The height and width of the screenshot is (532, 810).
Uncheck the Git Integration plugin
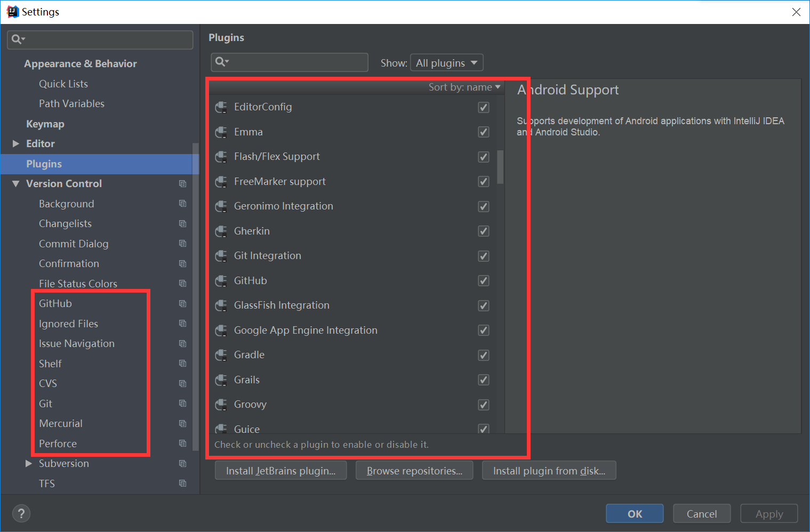coord(484,256)
